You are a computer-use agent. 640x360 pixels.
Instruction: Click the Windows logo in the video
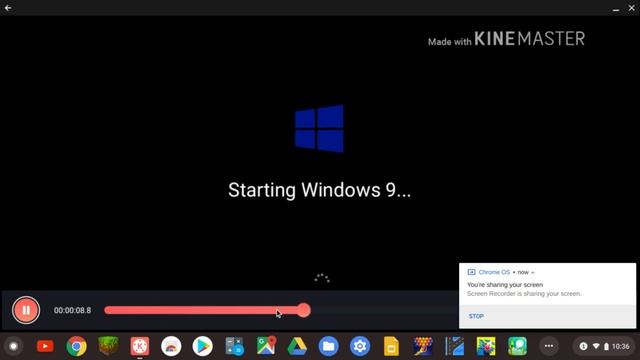[319, 129]
